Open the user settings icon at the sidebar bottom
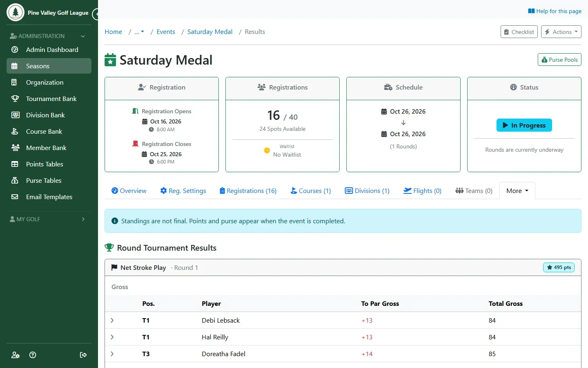Screen dimensions: 588x368 tap(16, 355)
